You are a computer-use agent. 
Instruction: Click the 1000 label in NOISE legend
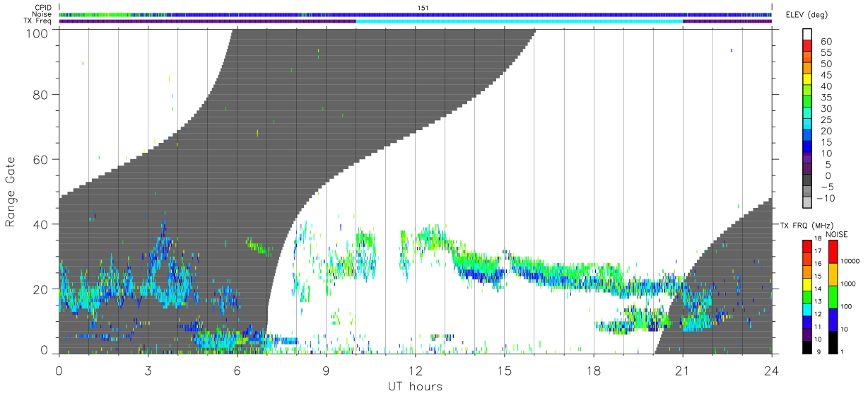pyautogui.click(x=849, y=284)
